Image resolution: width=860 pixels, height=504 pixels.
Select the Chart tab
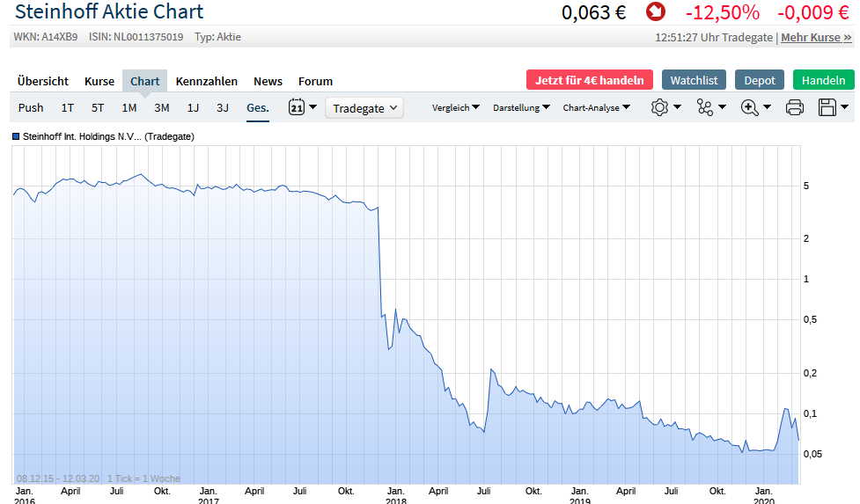click(144, 81)
